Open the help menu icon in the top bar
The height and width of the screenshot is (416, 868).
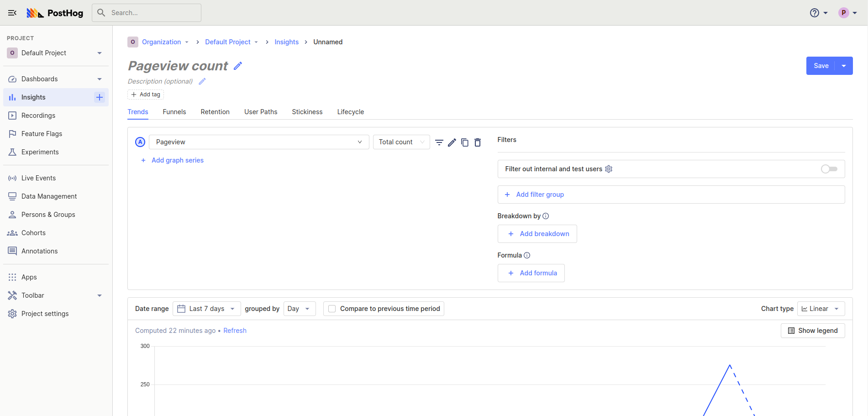pos(814,13)
